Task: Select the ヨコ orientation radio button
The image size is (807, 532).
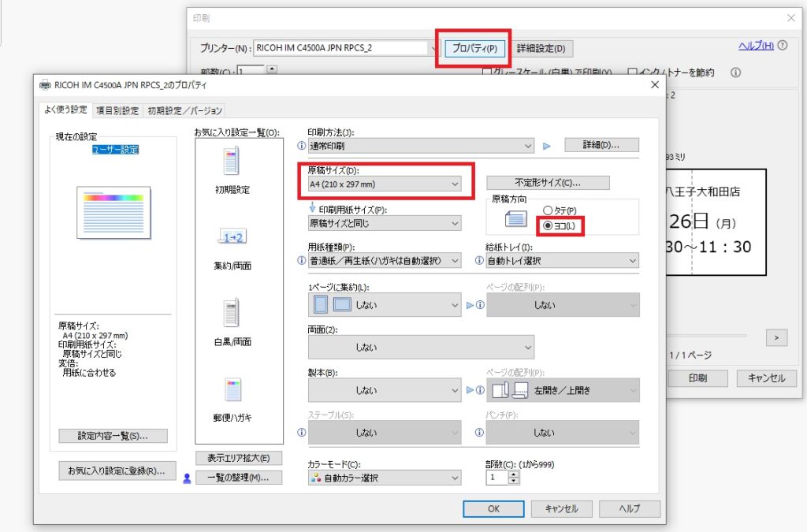Action: click(549, 225)
